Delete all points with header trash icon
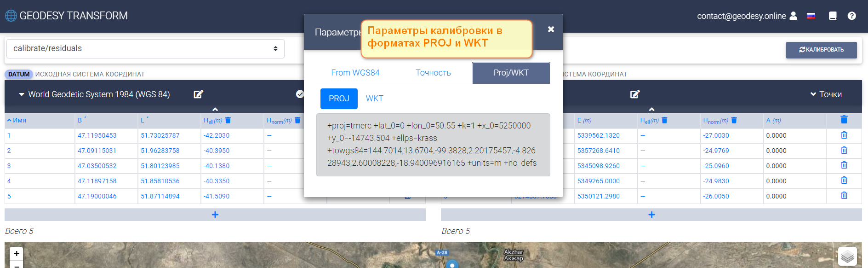This screenshot has height=268, width=868. pos(844,120)
